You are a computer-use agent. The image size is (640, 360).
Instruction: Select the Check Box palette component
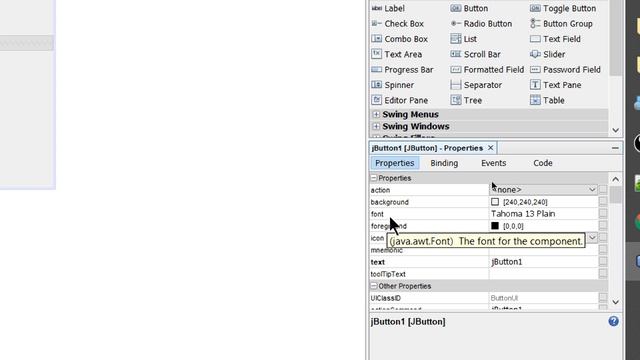(398, 24)
